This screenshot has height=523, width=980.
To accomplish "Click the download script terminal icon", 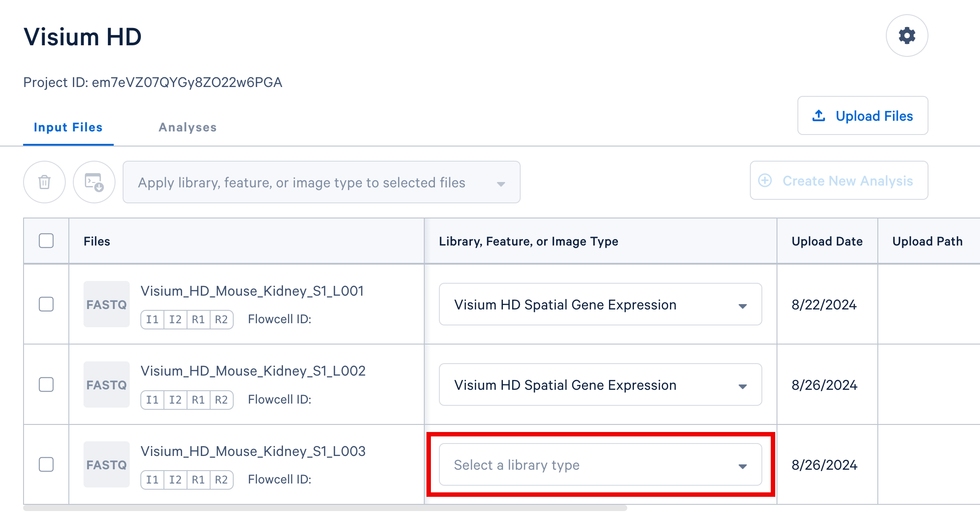I will (x=94, y=182).
